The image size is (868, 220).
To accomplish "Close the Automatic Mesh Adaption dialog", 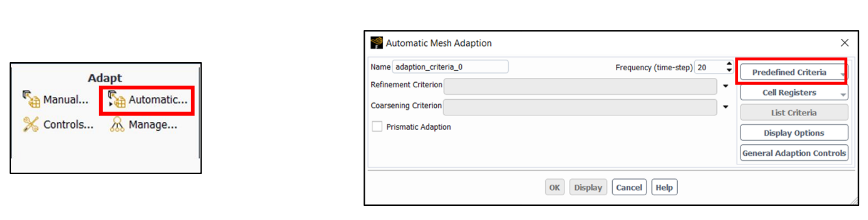I will (844, 43).
